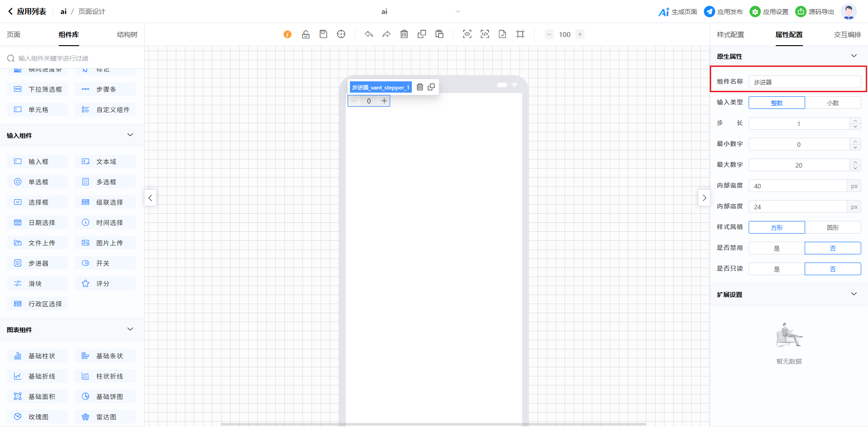Viewport: 868px width, 427px height.
Task: Switch to the 样式配置 tab
Action: 730,35
